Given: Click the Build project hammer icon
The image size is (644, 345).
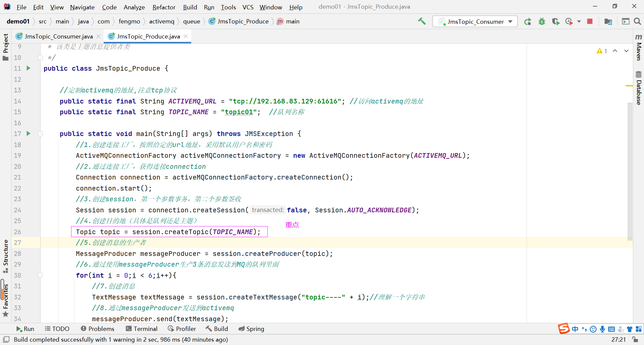Looking at the screenshot, I should tap(422, 21).
